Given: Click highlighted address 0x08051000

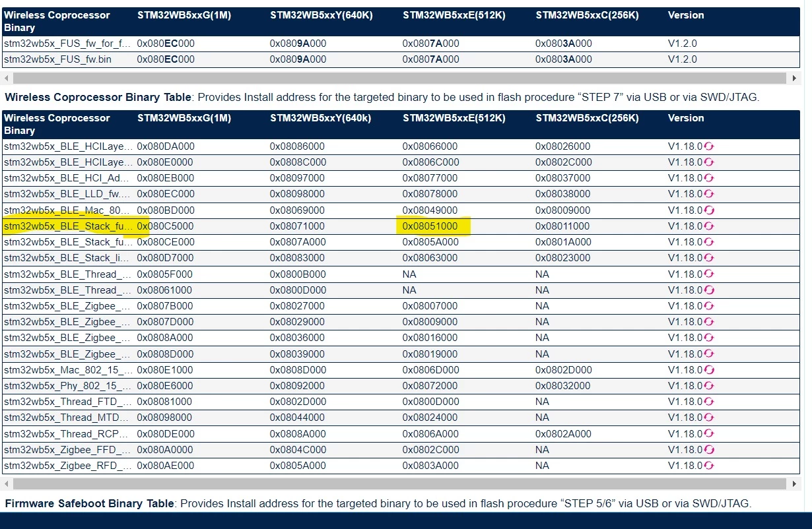Looking at the screenshot, I should [x=430, y=226].
